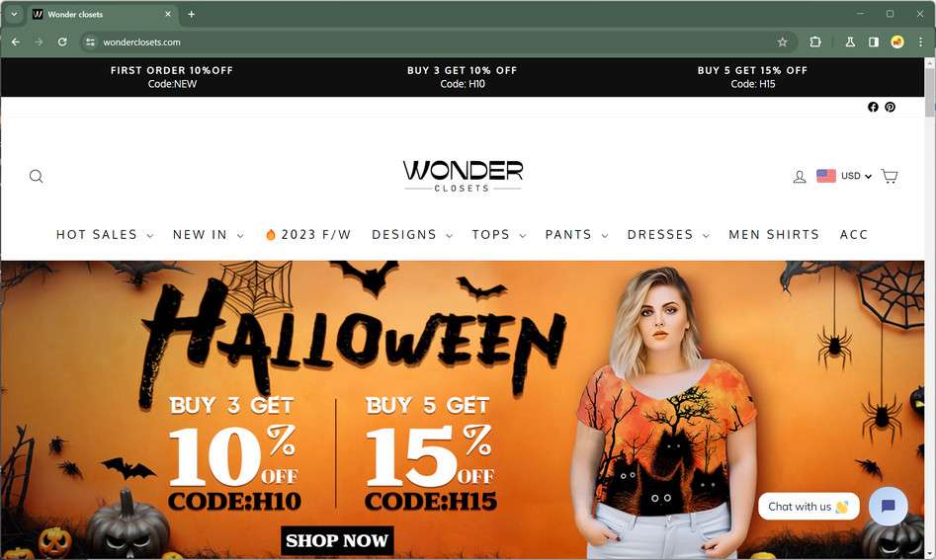
Task: View the shopping cart
Action: [x=890, y=176]
